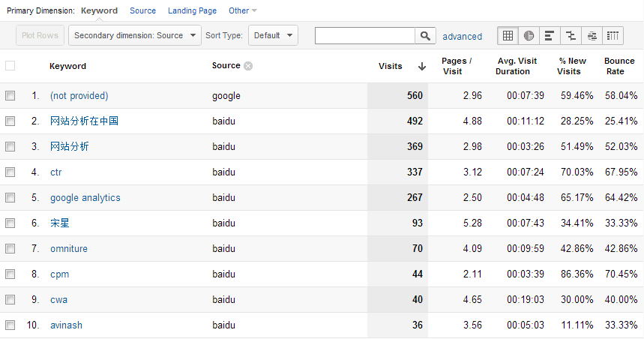The height and width of the screenshot is (339, 644).
Task: Switch to Term cloud view icon
Action: coord(592,35)
